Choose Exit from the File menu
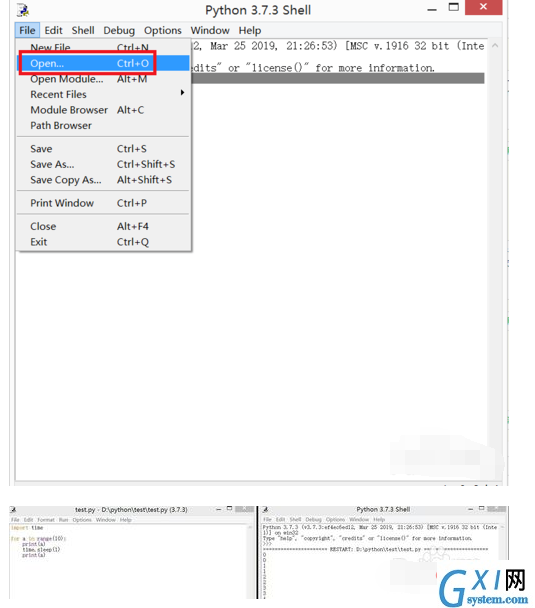The height and width of the screenshot is (608, 535). [x=104, y=242]
